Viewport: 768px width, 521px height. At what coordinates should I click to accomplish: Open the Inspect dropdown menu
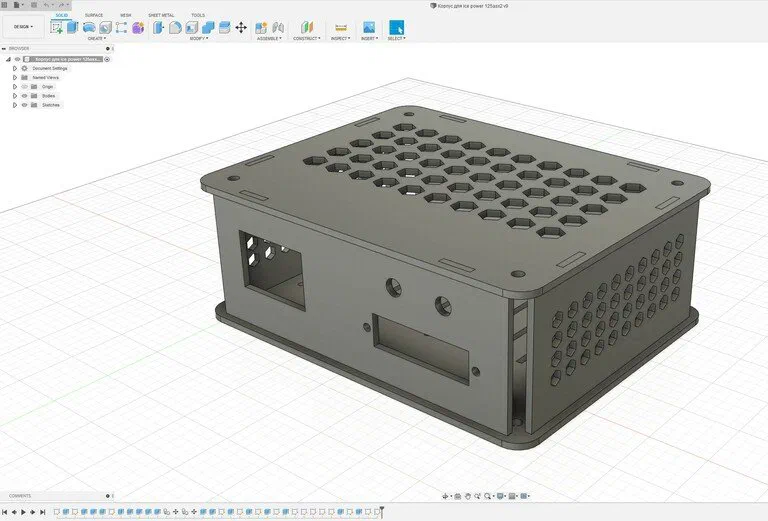pos(340,38)
